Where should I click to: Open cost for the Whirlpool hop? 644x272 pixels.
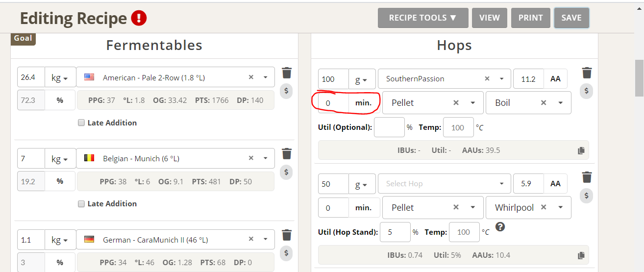[587, 196]
